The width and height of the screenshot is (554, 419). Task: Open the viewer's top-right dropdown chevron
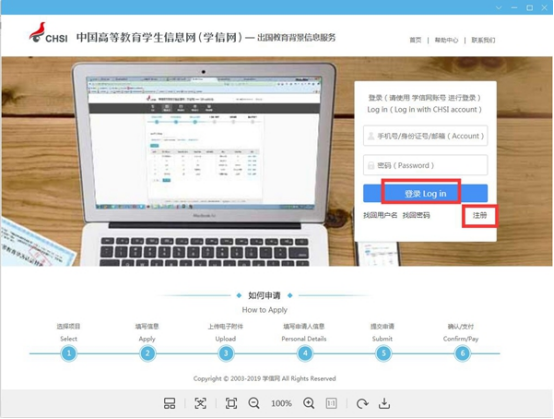pos(499,7)
